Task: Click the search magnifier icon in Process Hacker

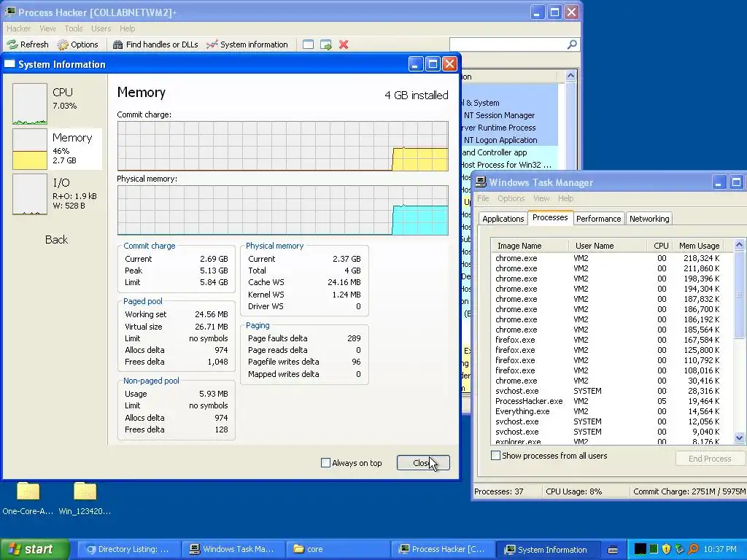Action: click(572, 44)
